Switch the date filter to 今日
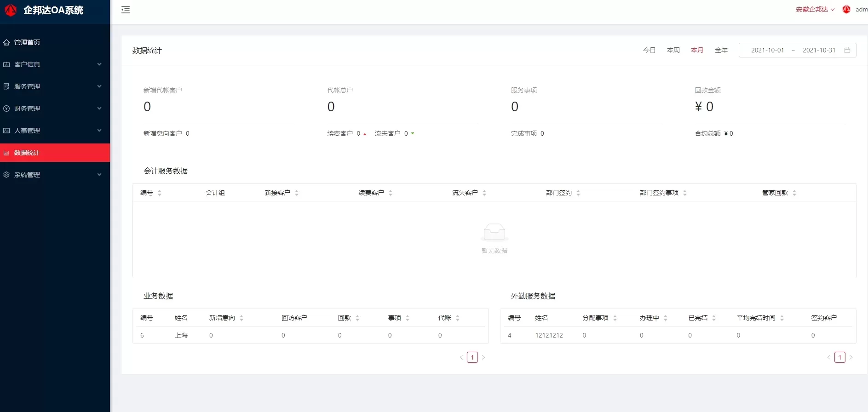The image size is (868, 412). [x=649, y=50]
